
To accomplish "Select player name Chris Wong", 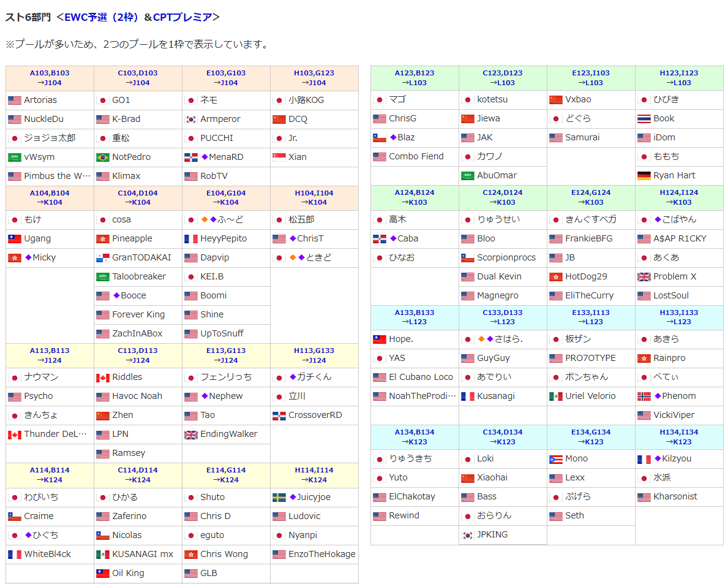I will coord(224,554).
